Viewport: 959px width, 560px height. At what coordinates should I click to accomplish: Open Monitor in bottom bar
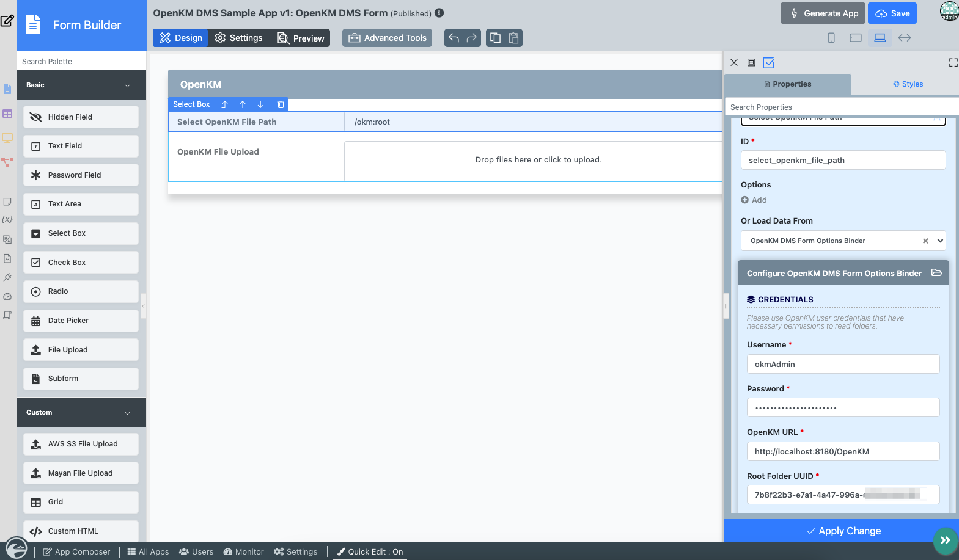pos(243,551)
